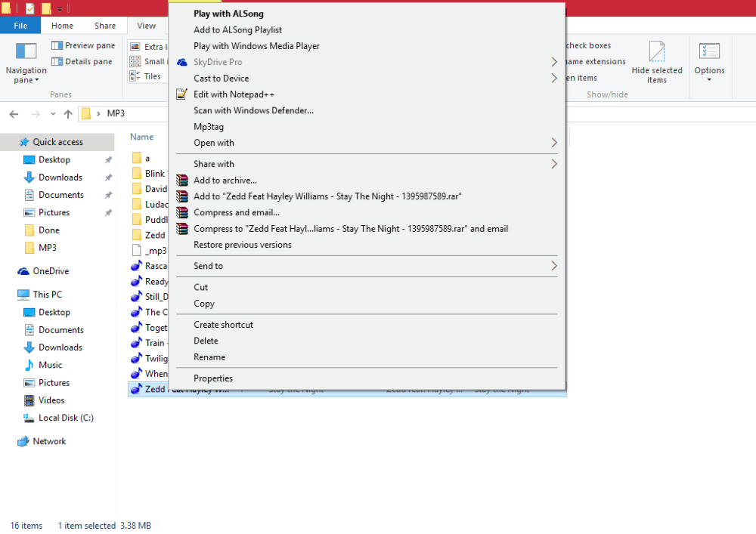
Task: Click the Back arrow navigation button
Action: point(14,114)
